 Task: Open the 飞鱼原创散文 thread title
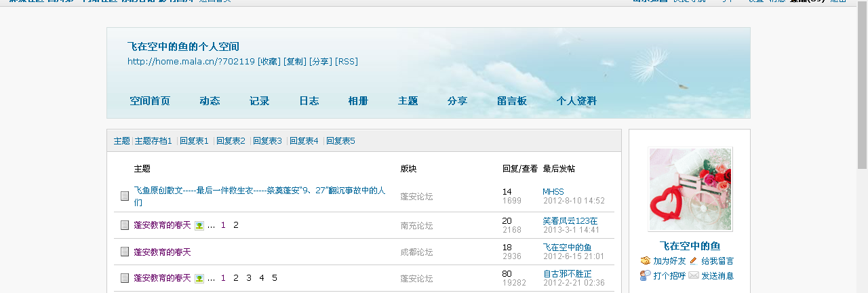tap(259, 191)
